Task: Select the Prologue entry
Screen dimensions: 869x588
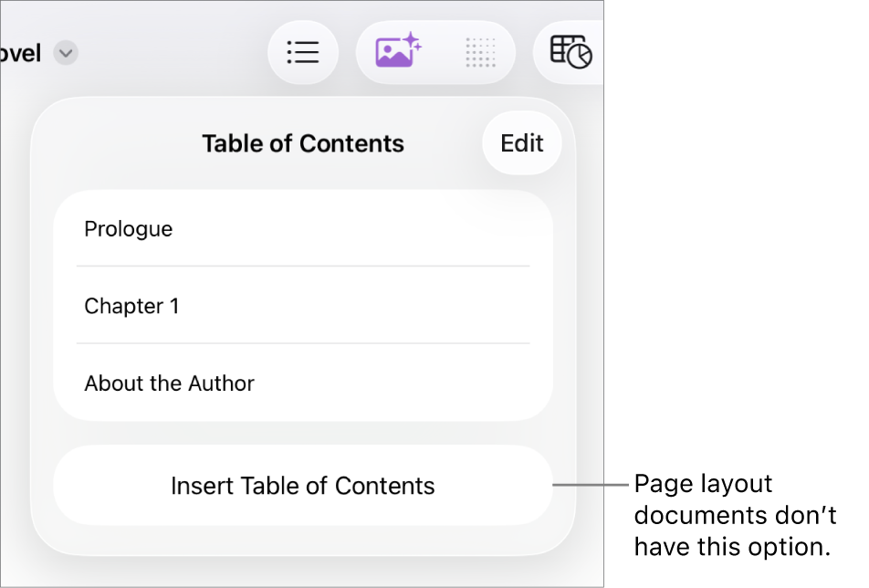Action: [x=128, y=229]
